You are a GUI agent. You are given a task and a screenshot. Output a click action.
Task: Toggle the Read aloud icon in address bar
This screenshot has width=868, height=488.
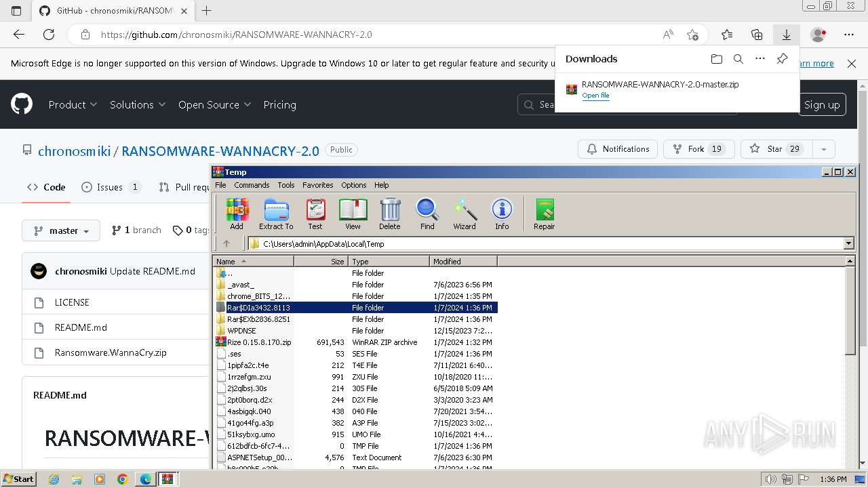(668, 35)
